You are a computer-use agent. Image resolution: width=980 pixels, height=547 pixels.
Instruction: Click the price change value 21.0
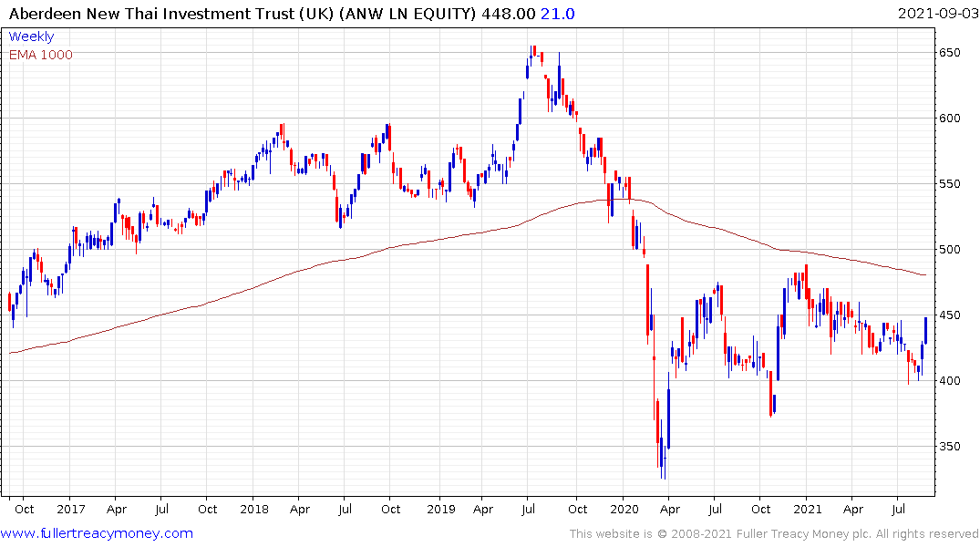558,13
